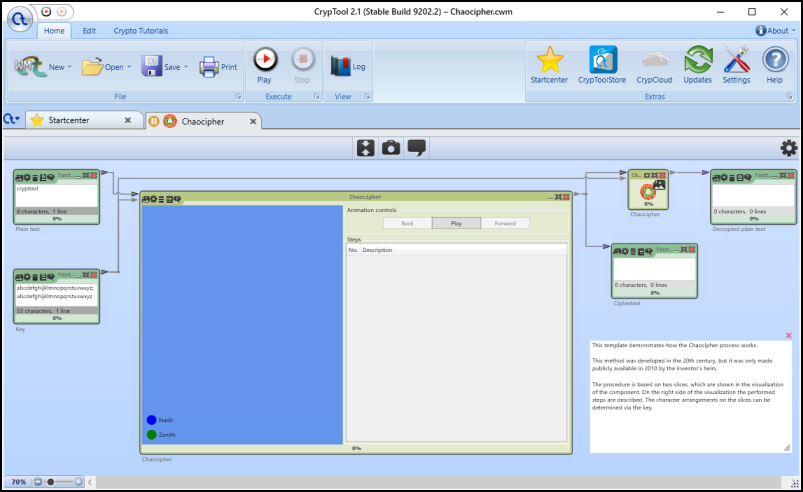Expand the New dropdown arrow

point(70,67)
